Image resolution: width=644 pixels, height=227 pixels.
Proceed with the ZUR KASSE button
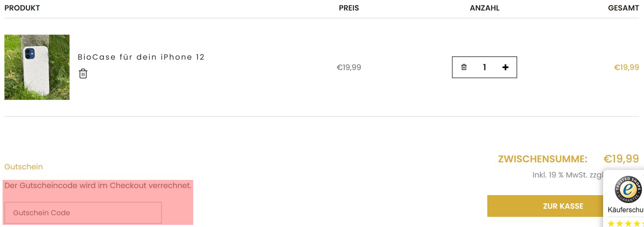click(x=563, y=206)
